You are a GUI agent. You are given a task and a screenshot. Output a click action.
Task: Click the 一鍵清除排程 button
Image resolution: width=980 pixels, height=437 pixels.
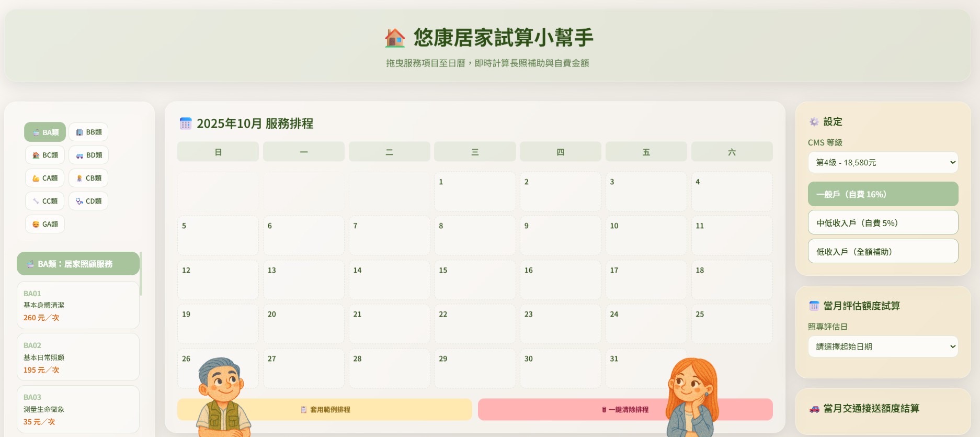click(x=625, y=409)
